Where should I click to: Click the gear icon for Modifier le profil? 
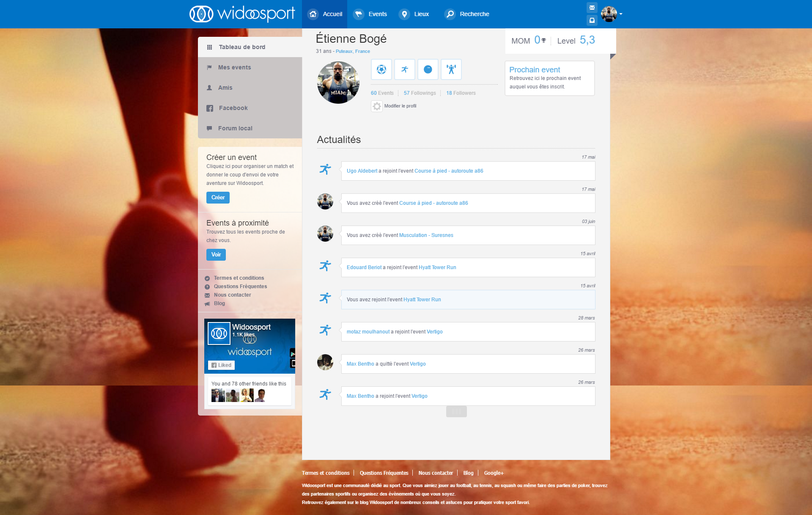click(x=377, y=106)
